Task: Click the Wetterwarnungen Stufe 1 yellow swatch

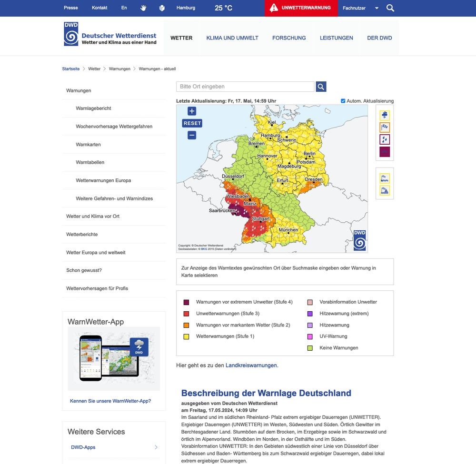Action: pyautogui.click(x=187, y=336)
